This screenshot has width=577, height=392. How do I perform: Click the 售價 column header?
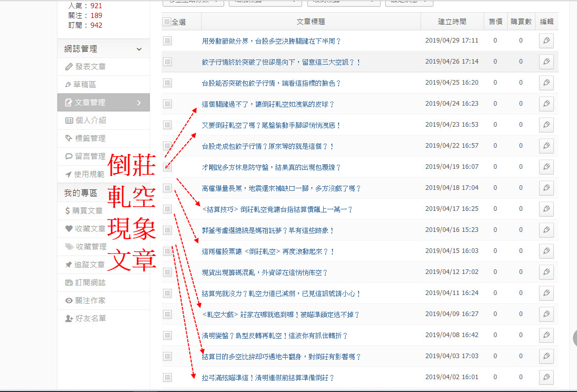point(495,22)
